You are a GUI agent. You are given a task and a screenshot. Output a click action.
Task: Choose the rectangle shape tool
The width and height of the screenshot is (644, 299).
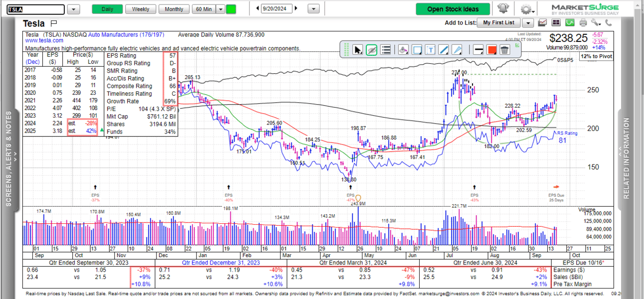(x=417, y=50)
